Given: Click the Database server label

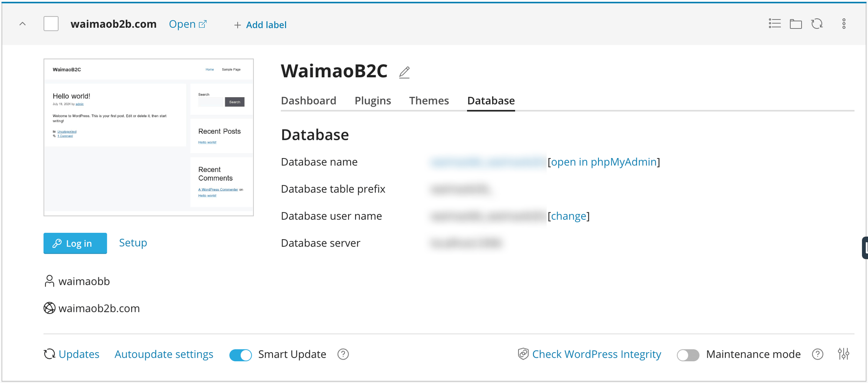Looking at the screenshot, I should click(x=320, y=243).
